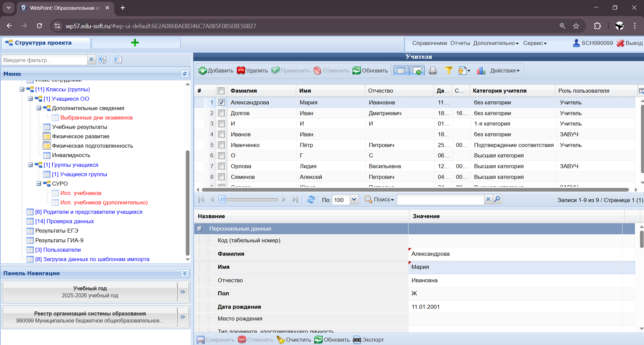Click the yellow filter funnel icon
The height and width of the screenshot is (345, 644).
(x=448, y=70)
